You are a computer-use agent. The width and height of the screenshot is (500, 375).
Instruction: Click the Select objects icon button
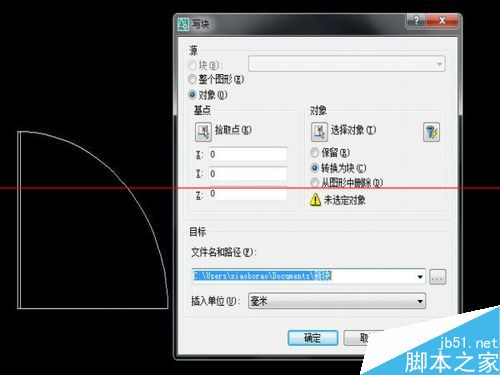coord(319,132)
